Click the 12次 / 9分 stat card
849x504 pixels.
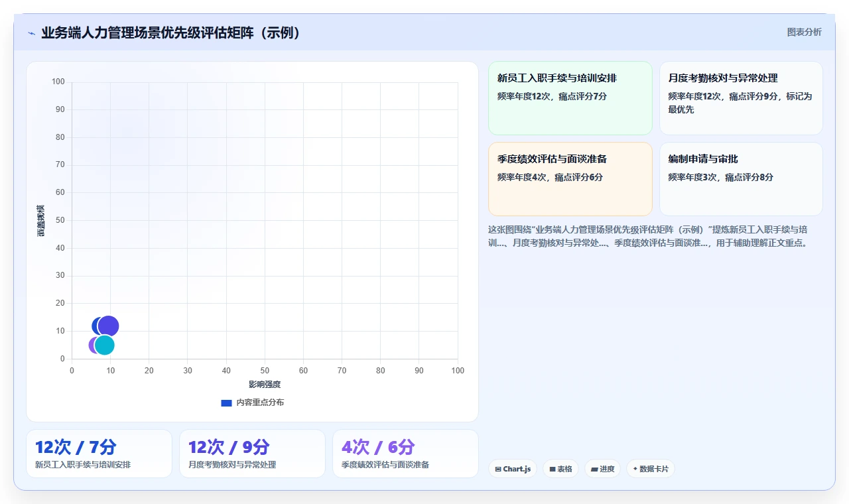pos(252,454)
